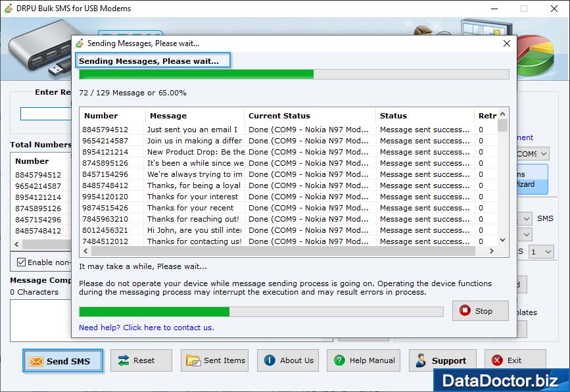
Task: Click the About Us info icon
Action: click(x=270, y=360)
